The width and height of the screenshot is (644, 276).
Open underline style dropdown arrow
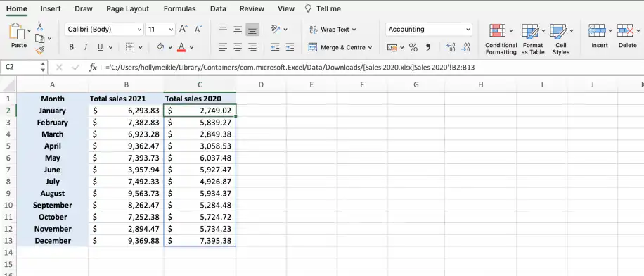pos(110,48)
